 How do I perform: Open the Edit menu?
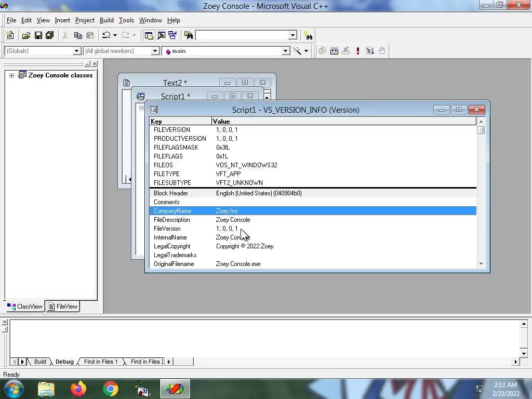(26, 20)
